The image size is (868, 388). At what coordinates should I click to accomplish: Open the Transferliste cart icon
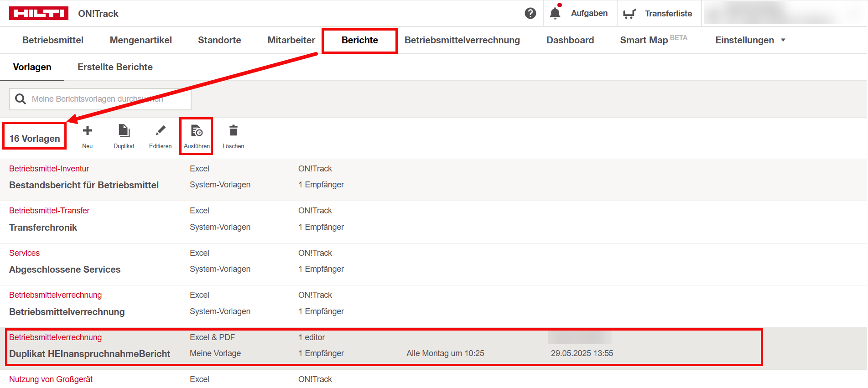tap(629, 14)
